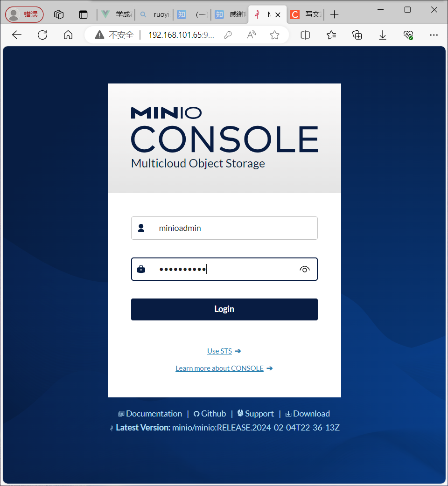Click the username field with minioadmin
Viewport: 448px width, 486px height.
coord(224,228)
